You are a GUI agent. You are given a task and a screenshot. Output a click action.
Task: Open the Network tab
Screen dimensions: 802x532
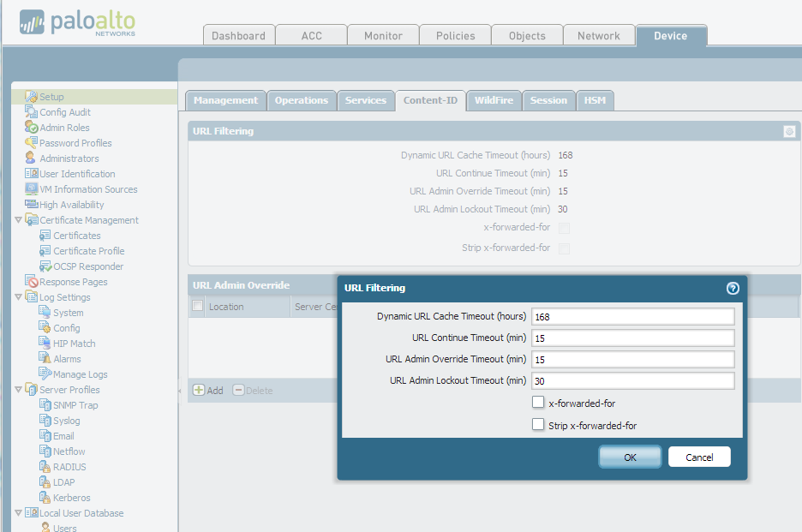click(x=599, y=35)
